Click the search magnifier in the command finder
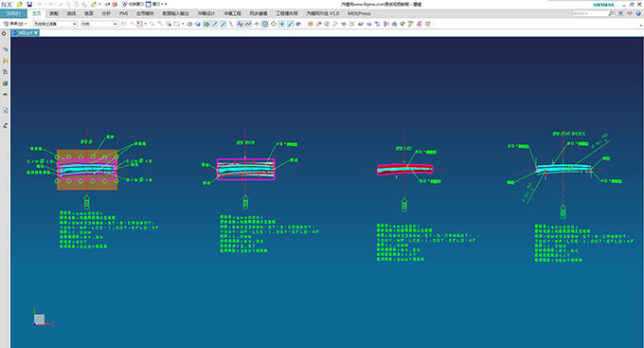This screenshot has height=348, width=644. tap(611, 13)
